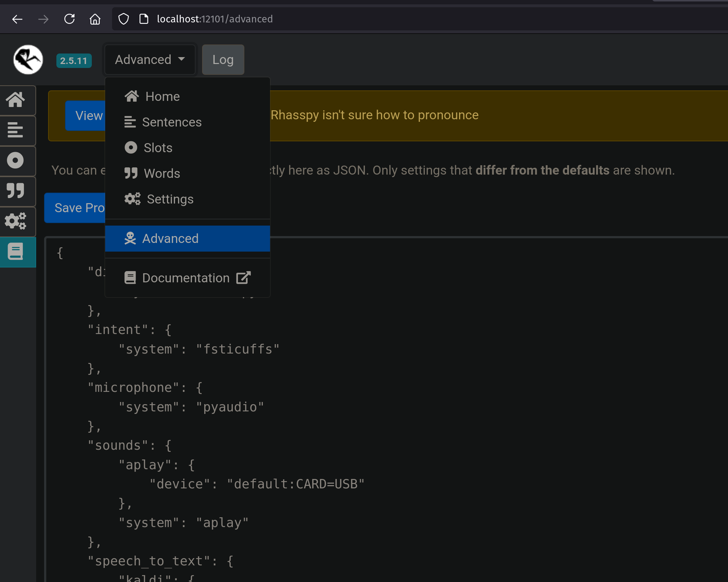Choose Slots from the dropdown menu
Image resolution: width=728 pixels, height=582 pixels.
158,148
